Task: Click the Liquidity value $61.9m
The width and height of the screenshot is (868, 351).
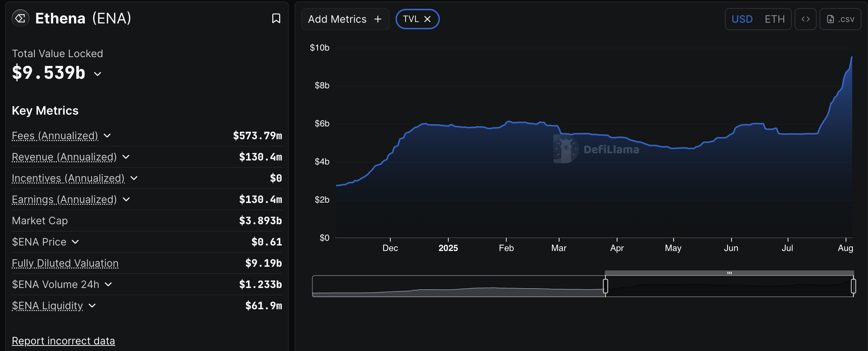Action: (x=263, y=306)
